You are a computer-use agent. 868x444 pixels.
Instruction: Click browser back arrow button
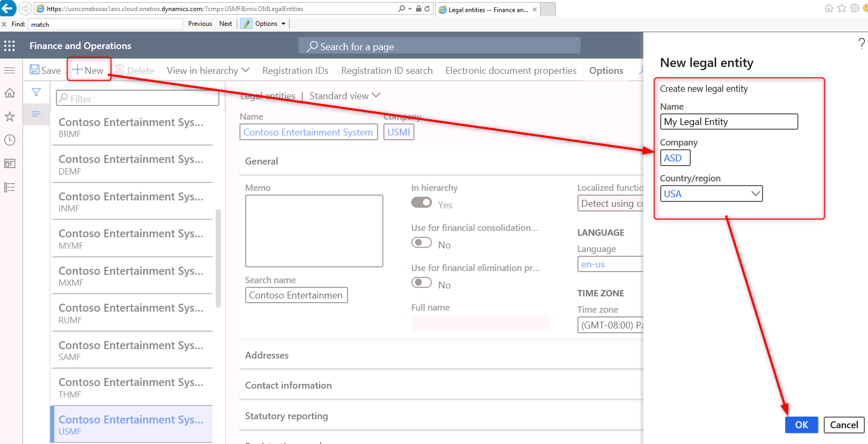[8, 8]
